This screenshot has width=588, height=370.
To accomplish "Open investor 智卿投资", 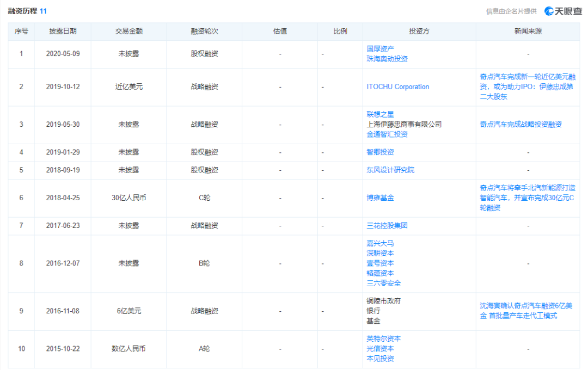I will 380,152.
